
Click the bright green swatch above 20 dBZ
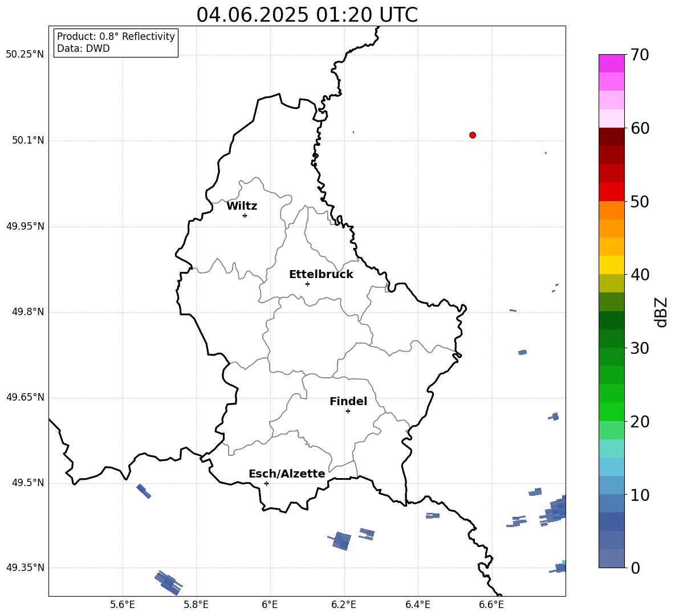(x=611, y=411)
